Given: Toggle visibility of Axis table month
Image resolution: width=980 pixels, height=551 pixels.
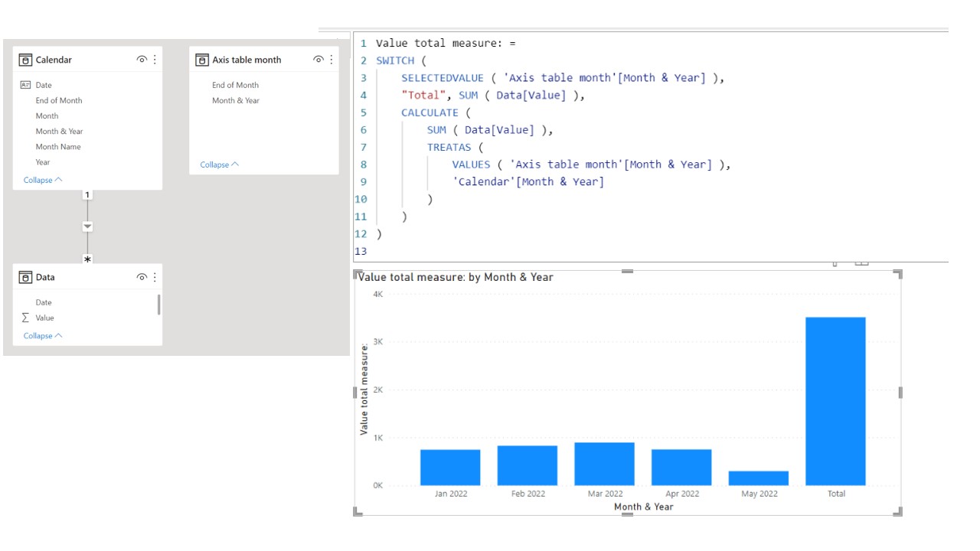Looking at the screenshot, I should tap(318, 60).
